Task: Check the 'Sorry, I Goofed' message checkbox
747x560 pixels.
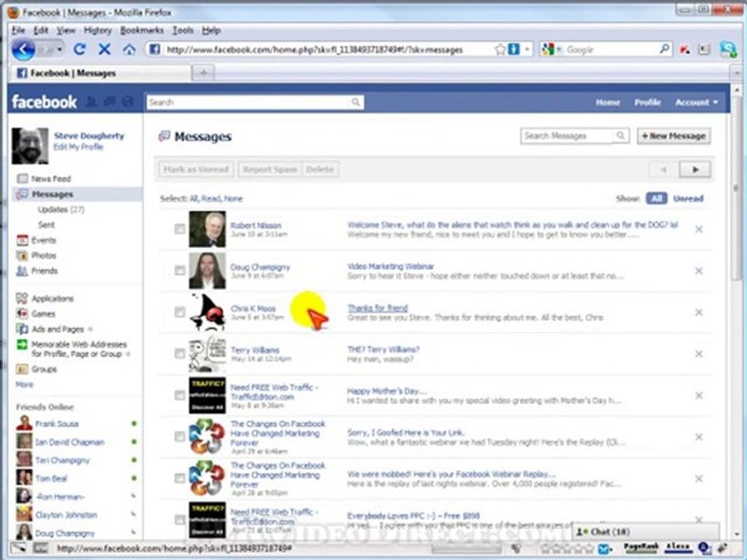Action: pyautogui.click(x=180, y=436)
